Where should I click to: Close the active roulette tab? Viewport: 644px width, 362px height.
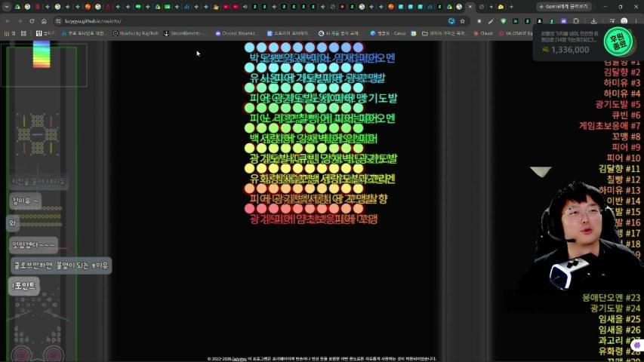470,7
